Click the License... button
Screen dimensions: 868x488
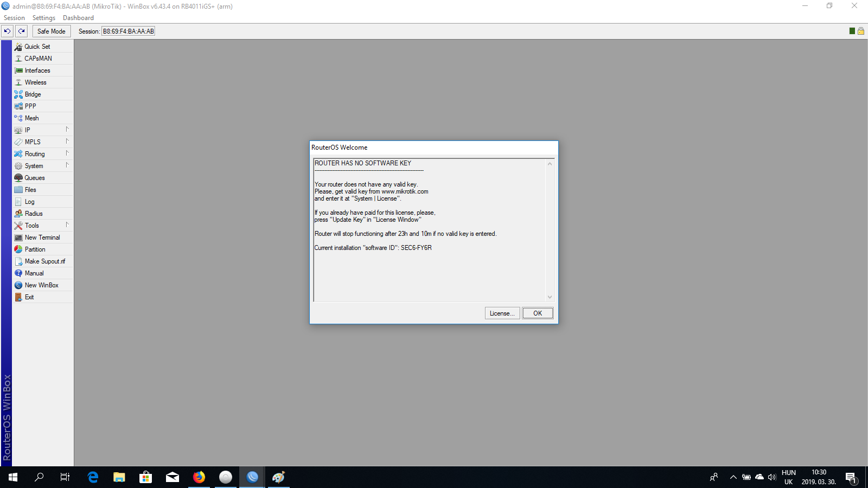click(502, 313)
